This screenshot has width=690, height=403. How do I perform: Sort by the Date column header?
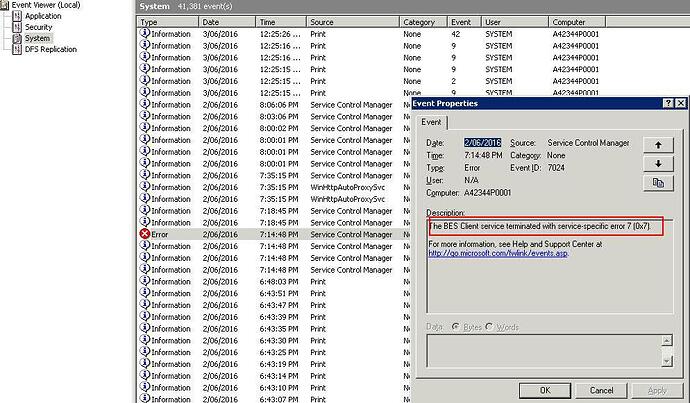(227, 22)
